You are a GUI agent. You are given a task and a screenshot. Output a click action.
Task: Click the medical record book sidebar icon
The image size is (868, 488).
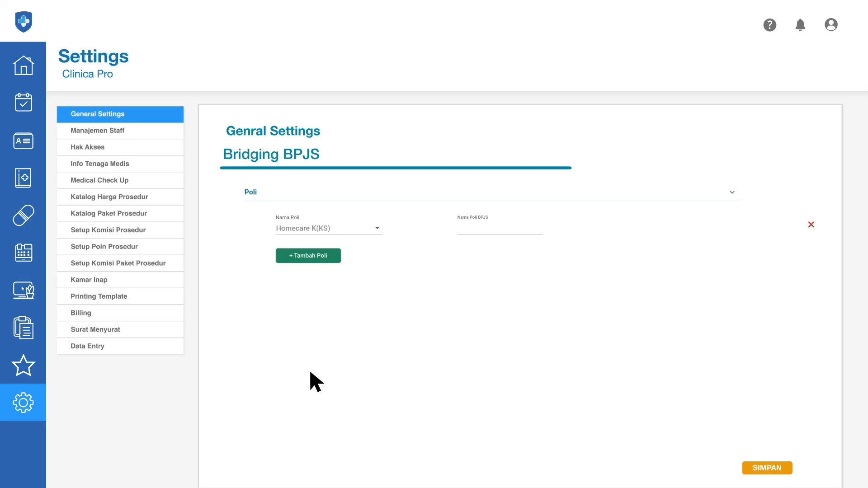click(23, 178)
